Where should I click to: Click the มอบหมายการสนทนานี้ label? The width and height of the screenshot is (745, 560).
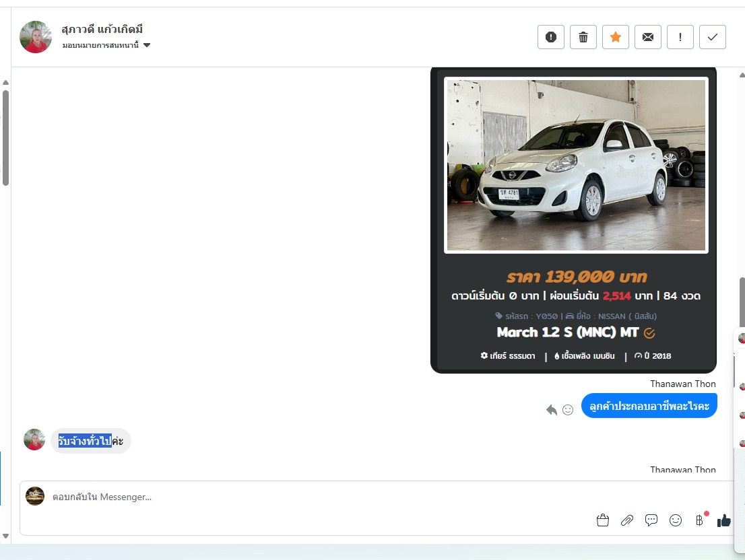tap(100, 45)
